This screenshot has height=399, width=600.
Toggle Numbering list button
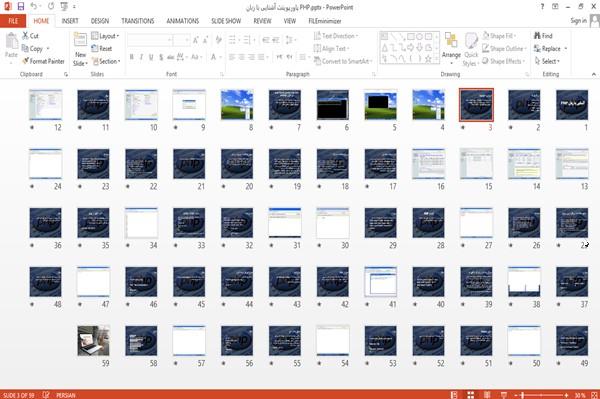[x=248, y=40]
